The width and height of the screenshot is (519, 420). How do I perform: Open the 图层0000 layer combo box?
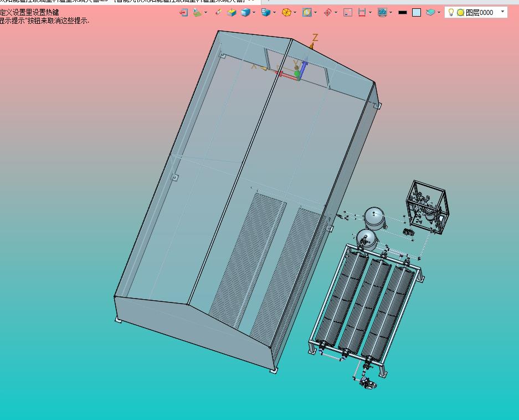coord(476,12)
